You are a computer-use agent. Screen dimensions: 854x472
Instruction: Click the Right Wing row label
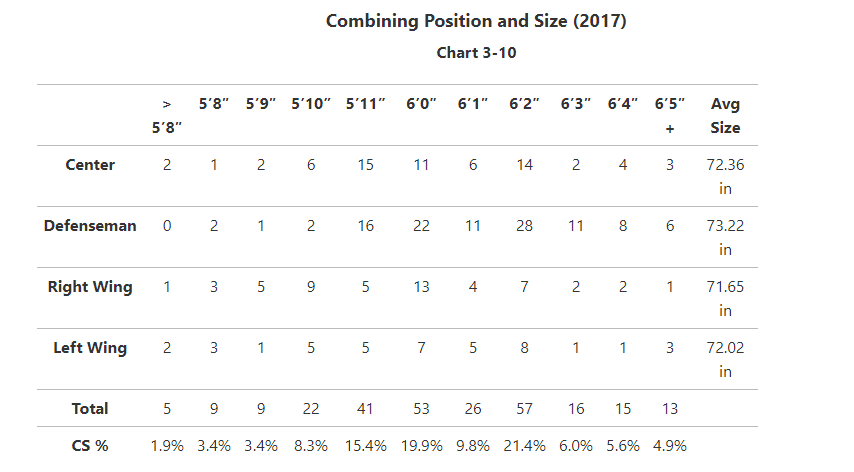pyautogui.click(x=90, y=287)
